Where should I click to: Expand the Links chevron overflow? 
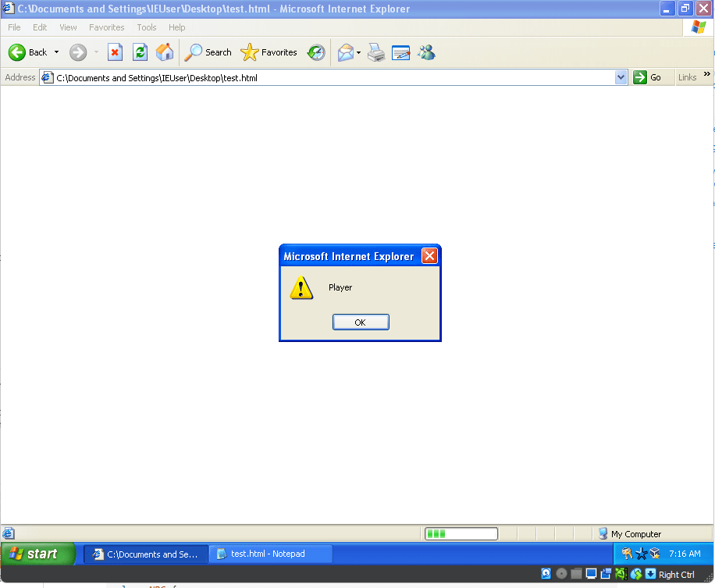pos(706,74)
